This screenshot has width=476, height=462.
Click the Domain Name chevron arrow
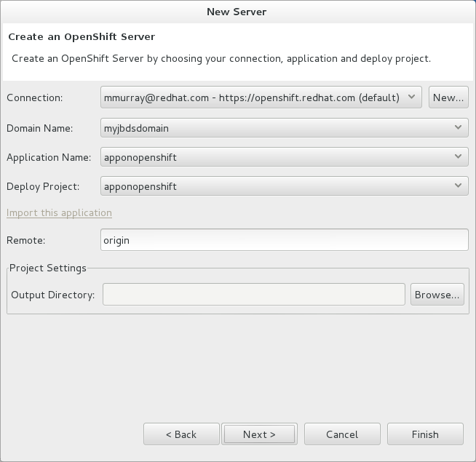458,127
